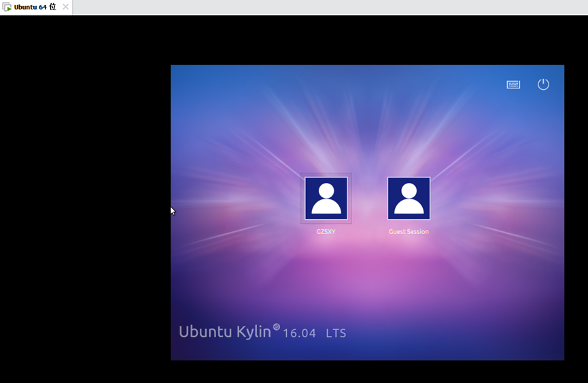Select the Guest Session avatar
Viewport: 588px width, 383px height.
click(x=409, y=198)
